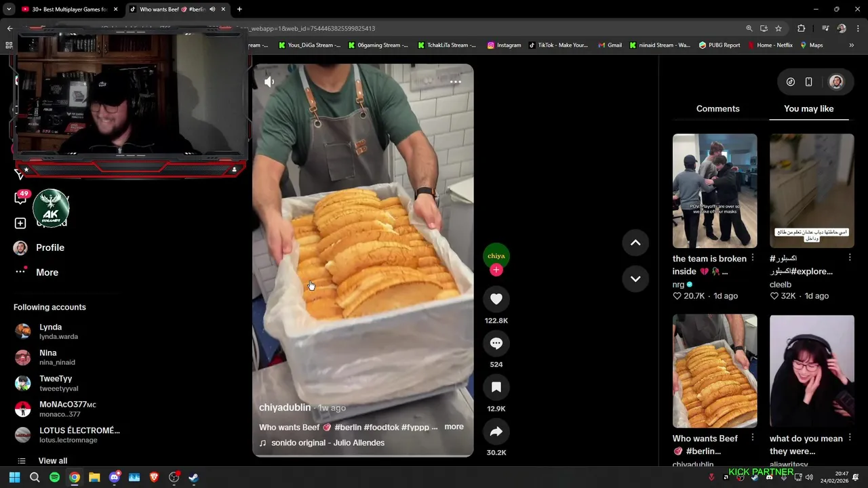Open the Home - Netflix bookmark

click(770, 45)
